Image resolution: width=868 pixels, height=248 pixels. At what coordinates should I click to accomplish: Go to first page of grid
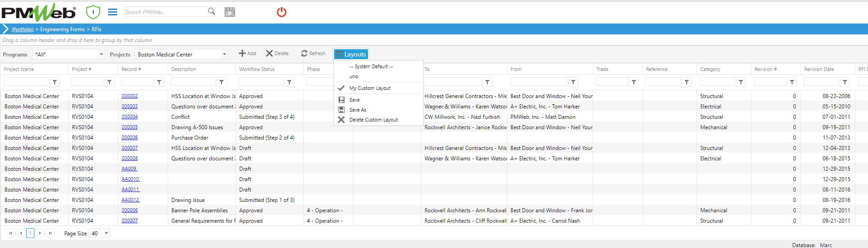click(x=10, y=233)
